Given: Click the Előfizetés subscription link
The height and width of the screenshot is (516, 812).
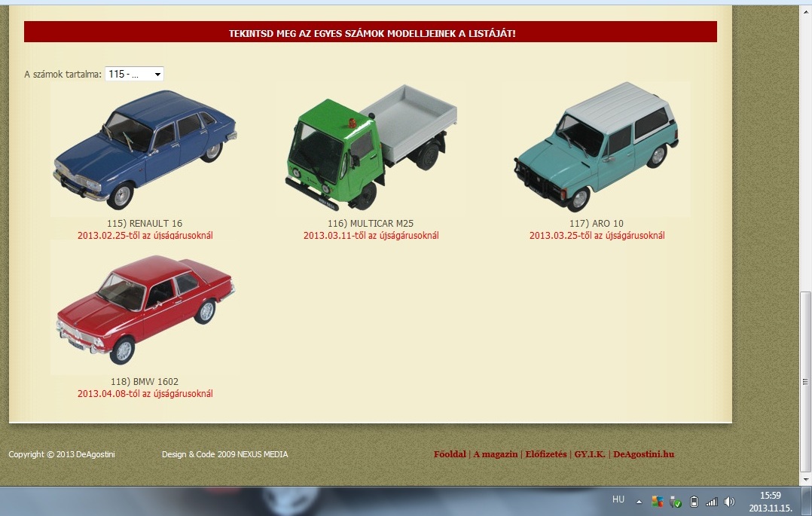Looking at the screenshot, I should tap(545, 454).
